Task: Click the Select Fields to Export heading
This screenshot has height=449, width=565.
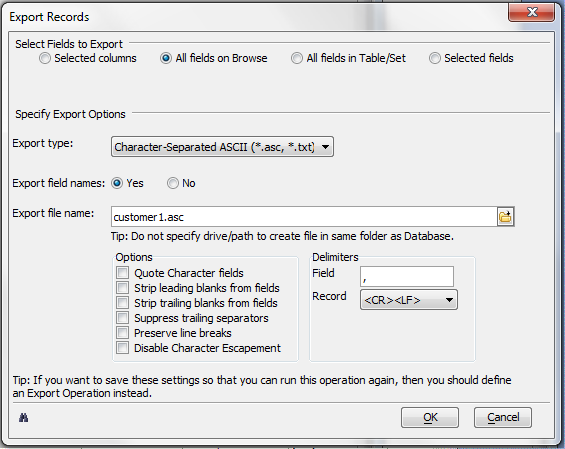Action: 69,44
